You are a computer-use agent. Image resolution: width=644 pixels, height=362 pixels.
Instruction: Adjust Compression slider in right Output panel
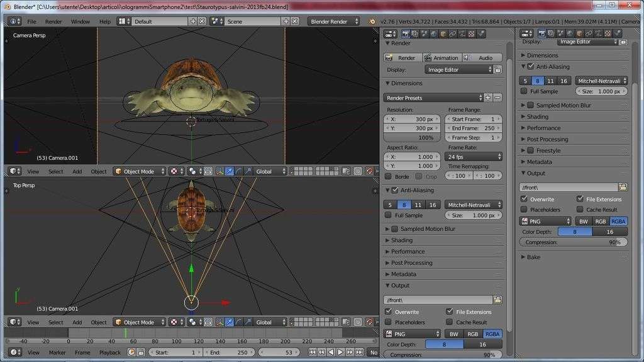pos(573,242)
